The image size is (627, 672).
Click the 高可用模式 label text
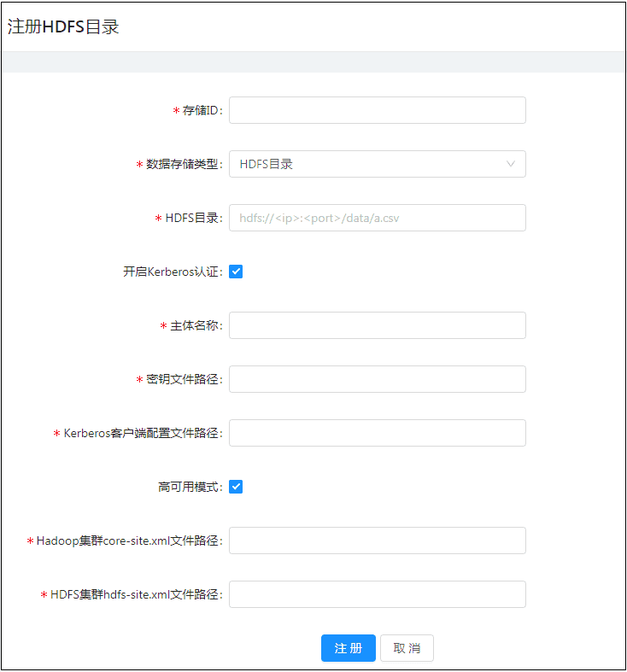189,487
